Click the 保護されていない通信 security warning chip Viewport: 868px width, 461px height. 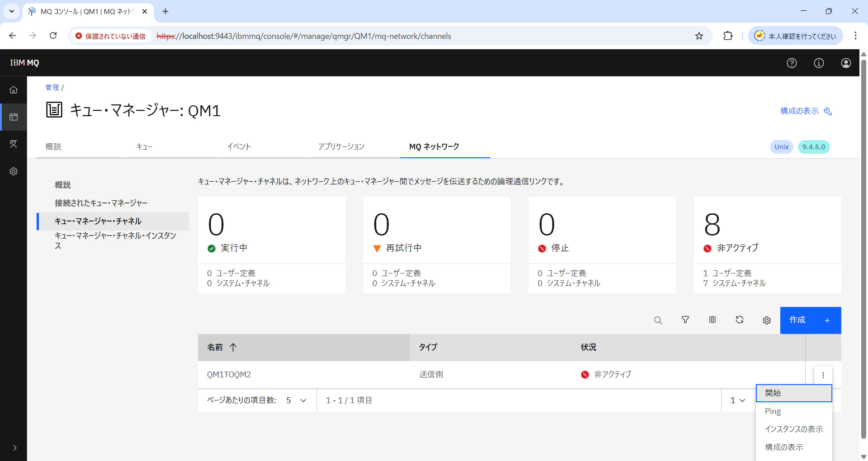click(x=111, y=36)
